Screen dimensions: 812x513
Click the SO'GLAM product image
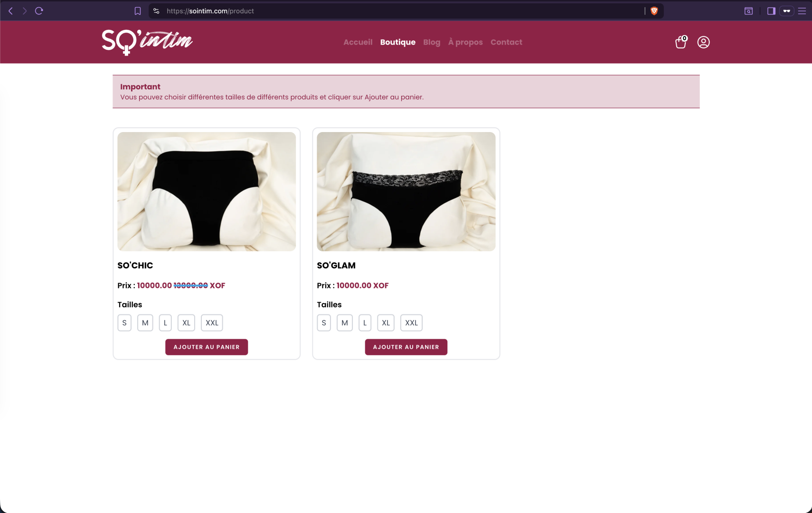406,191
